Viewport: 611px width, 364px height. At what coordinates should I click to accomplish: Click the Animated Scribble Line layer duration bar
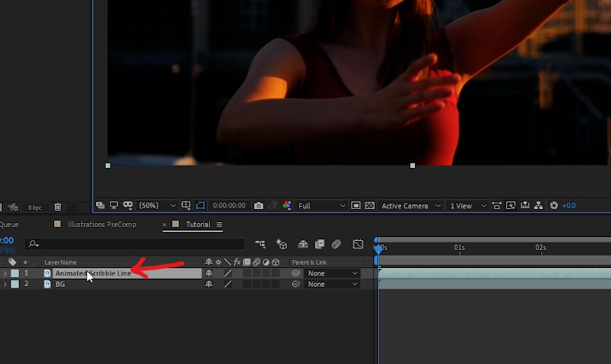495,274
